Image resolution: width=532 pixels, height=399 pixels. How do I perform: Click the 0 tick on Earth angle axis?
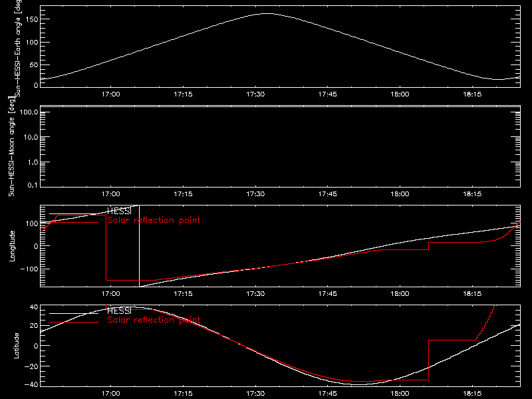36,85
